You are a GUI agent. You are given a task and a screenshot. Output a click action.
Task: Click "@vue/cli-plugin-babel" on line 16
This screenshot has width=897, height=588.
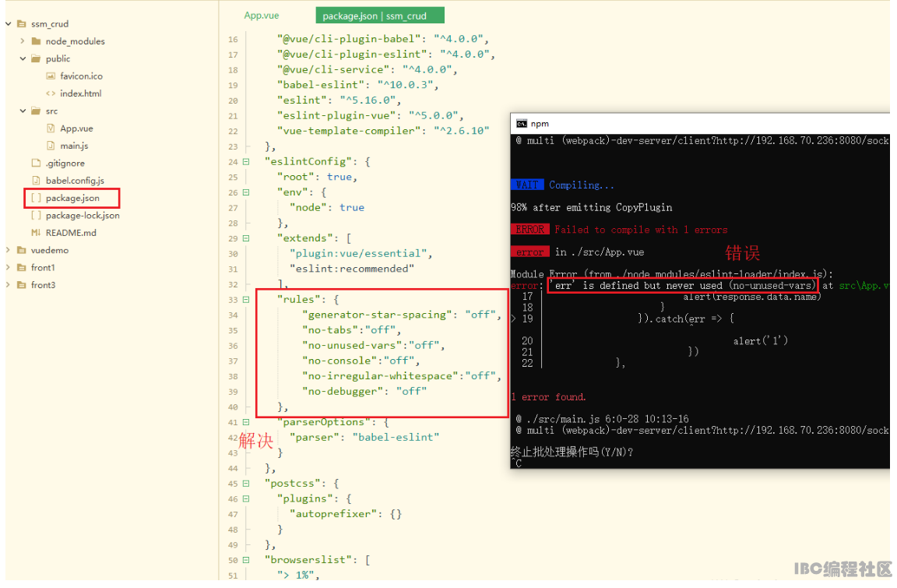pyautogui.click(x=349, y=39)
